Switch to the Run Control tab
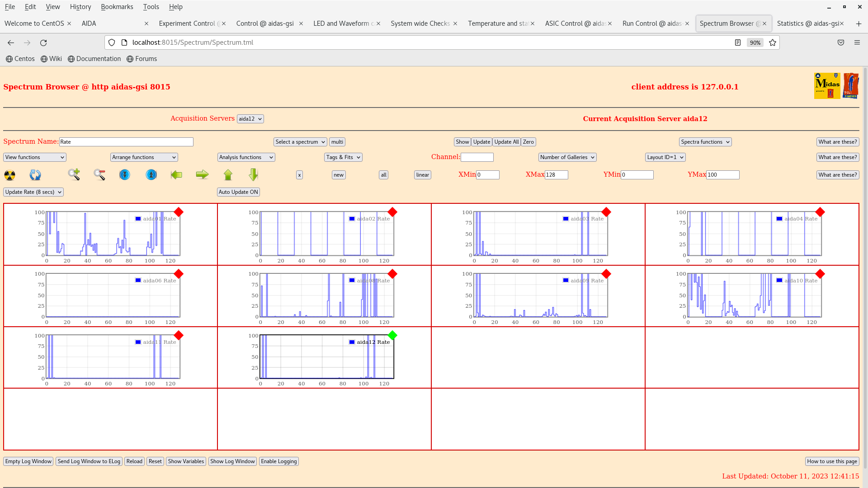Screen dimensions: 868x488 [x=651, y=23]
